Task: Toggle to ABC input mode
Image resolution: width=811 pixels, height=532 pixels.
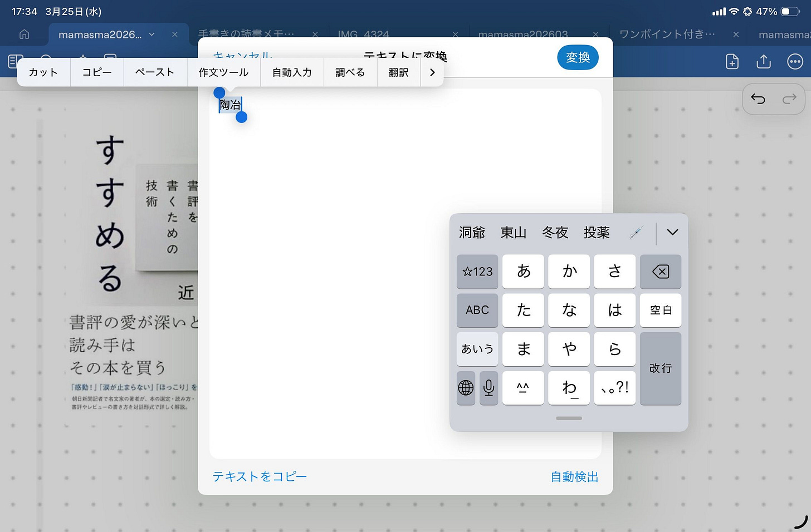Action: click(477, 311)
